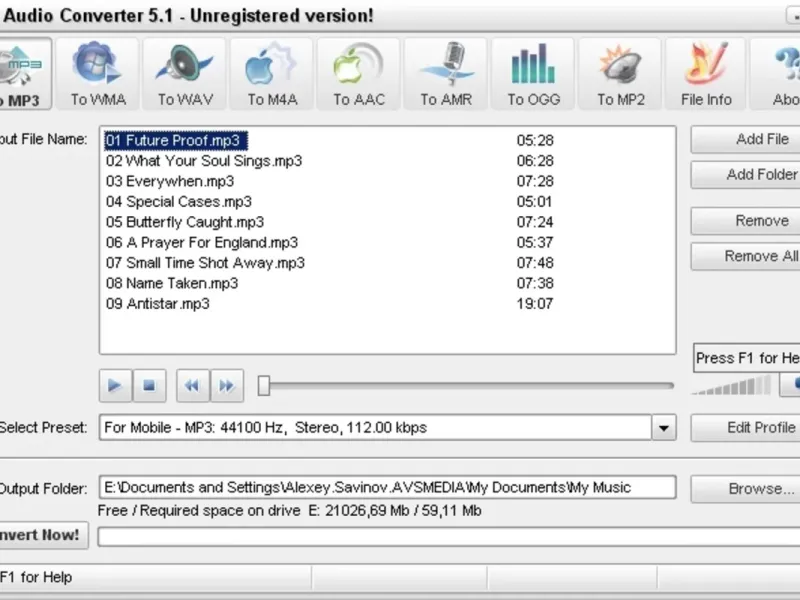Screen dimensions: 800x600
Task: Fast forward the preview playback
Action: [227, 386]
